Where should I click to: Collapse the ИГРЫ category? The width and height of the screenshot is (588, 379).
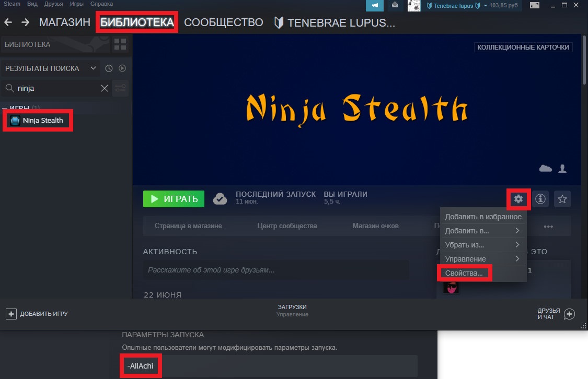[5, 108]
